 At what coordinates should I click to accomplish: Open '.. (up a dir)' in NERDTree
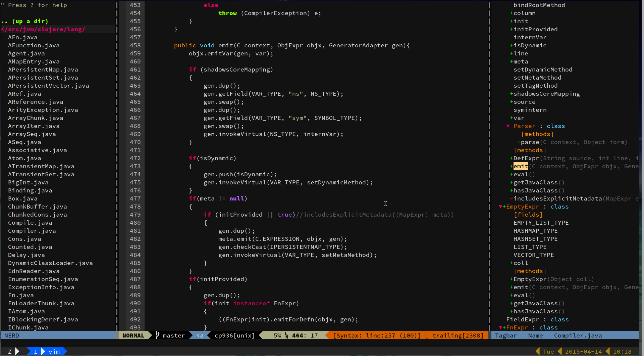click(x=25, y=21)
